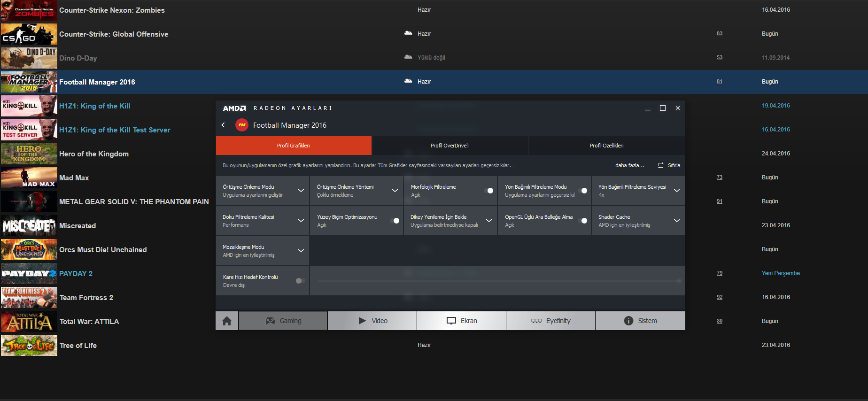Open metascore 83 link for CS:GO
The width and height of the screenshot is (868, 401).
point(720,34)
